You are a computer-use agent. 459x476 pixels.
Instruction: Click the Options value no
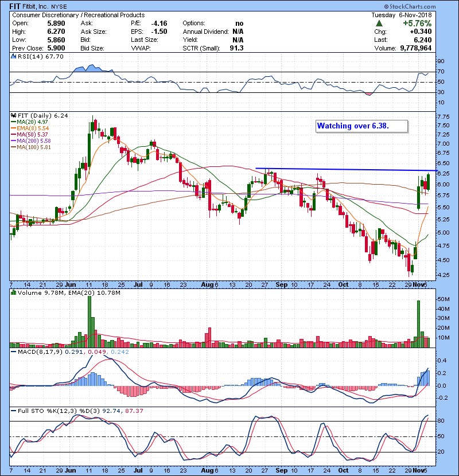pos(239,24)
